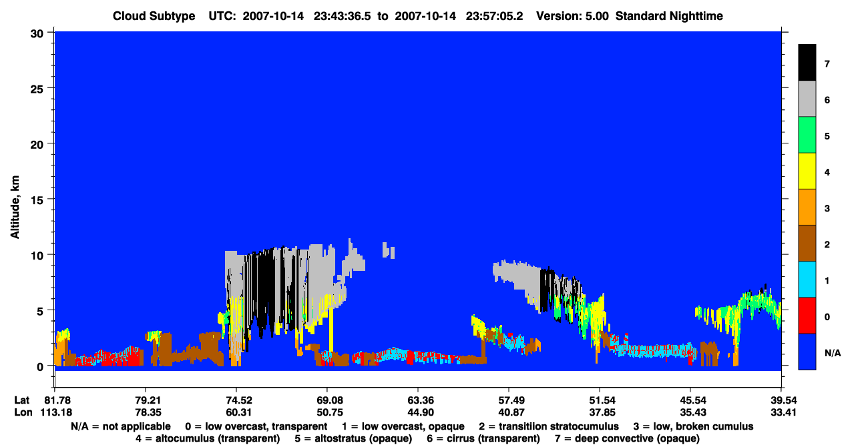Click the '30' altitude tick label

[x=39, y=33]
